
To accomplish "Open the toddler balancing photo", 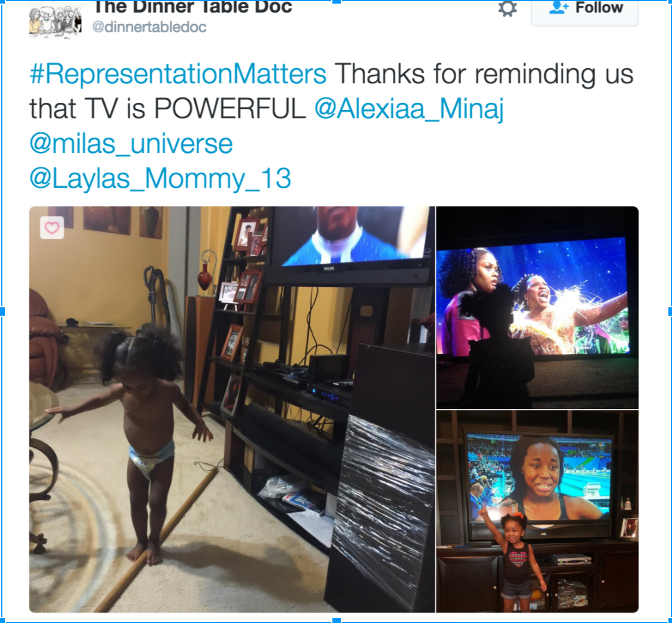I will point(232,409).
